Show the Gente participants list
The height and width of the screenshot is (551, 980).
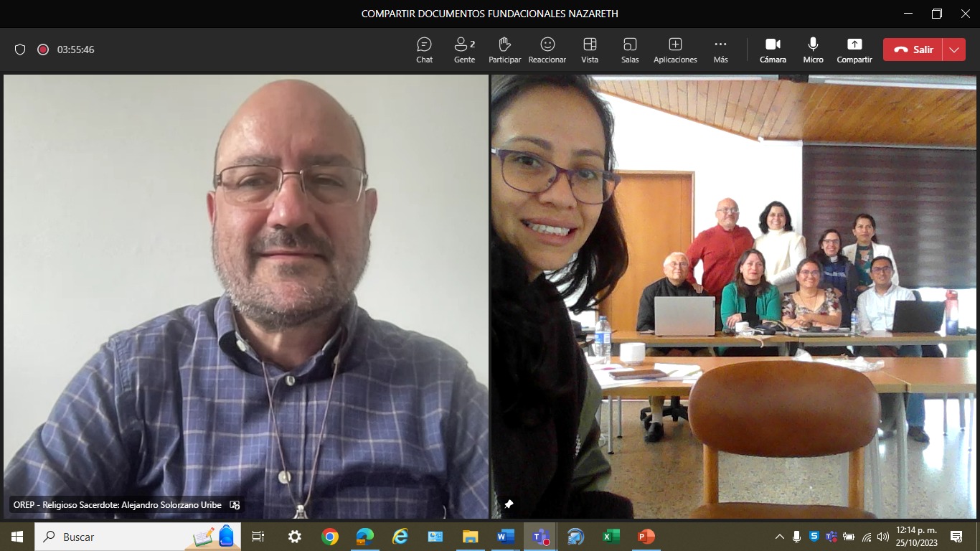click(464, 50)
